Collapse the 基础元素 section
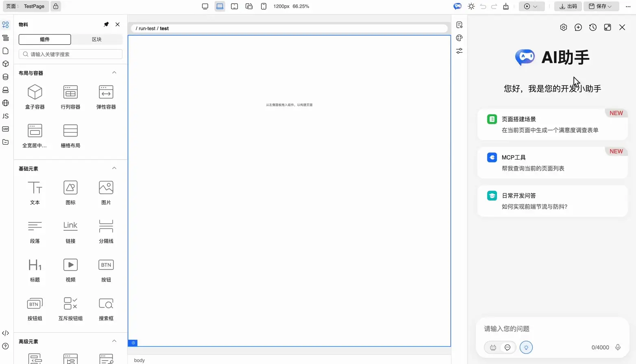 point(114,168)
